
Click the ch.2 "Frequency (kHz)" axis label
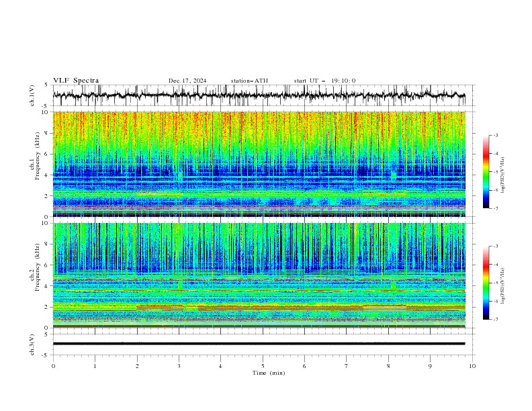38,268
